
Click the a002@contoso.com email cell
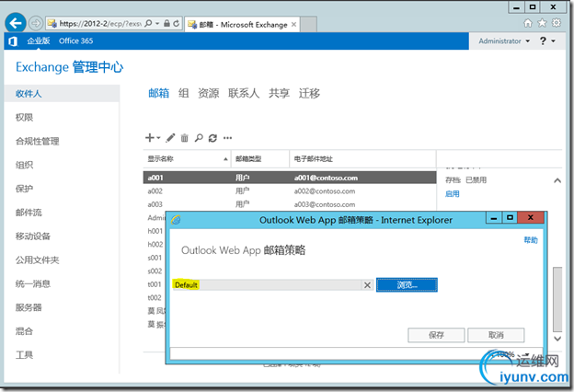click(x=325, y=191)
